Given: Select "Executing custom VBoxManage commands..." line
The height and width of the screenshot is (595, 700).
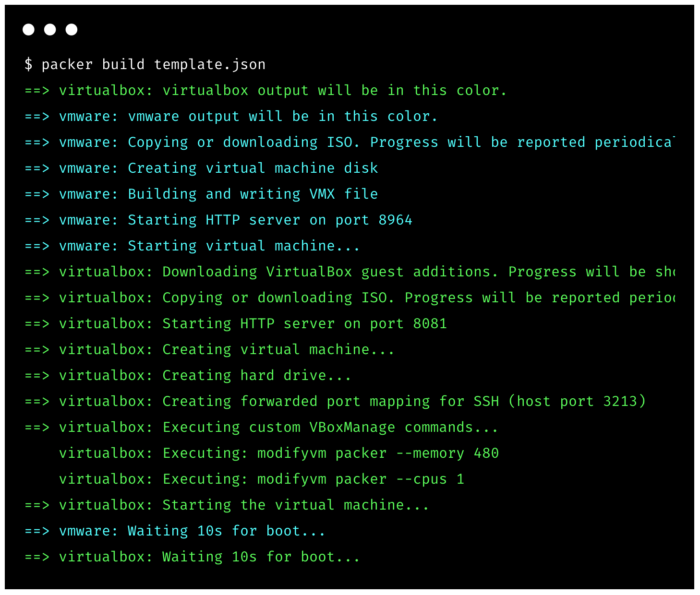Looking at the screenshot, I should coord(261,428).
